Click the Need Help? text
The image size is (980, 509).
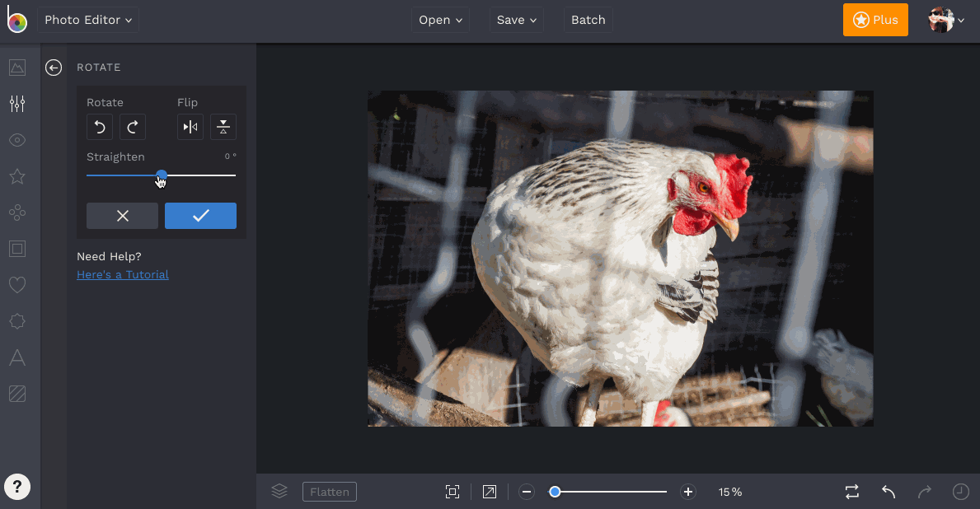[110, 257]
